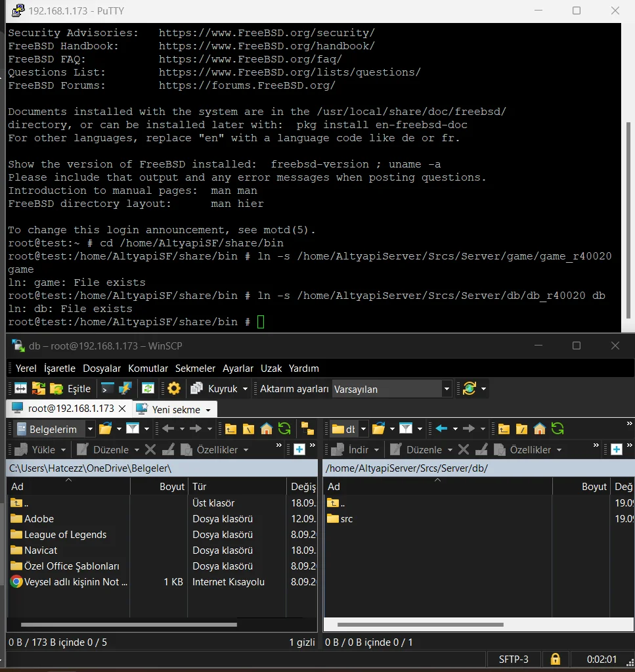
Task: Open the Varsayılan transfer settings combo box
Action: tap(391, 389)
